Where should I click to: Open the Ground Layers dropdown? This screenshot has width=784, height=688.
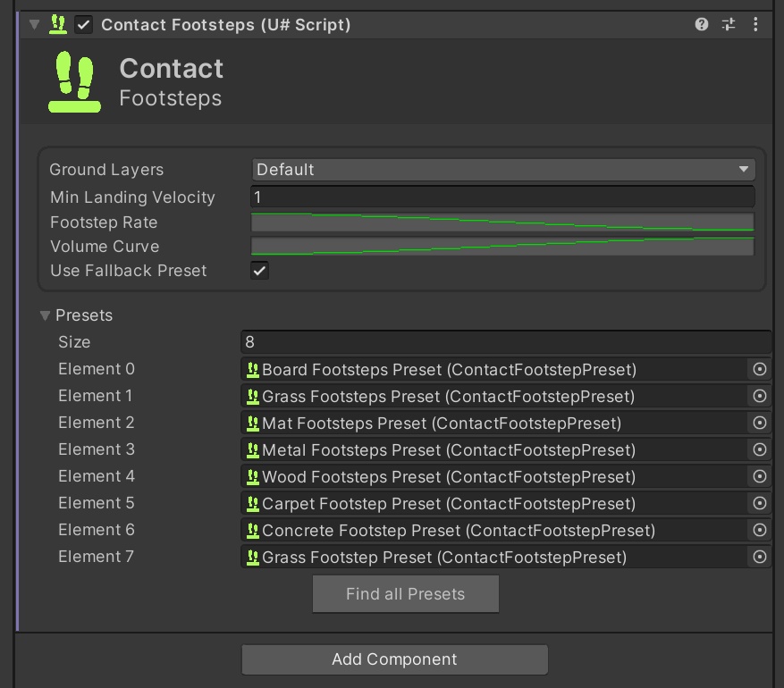(x=501, y=169)
